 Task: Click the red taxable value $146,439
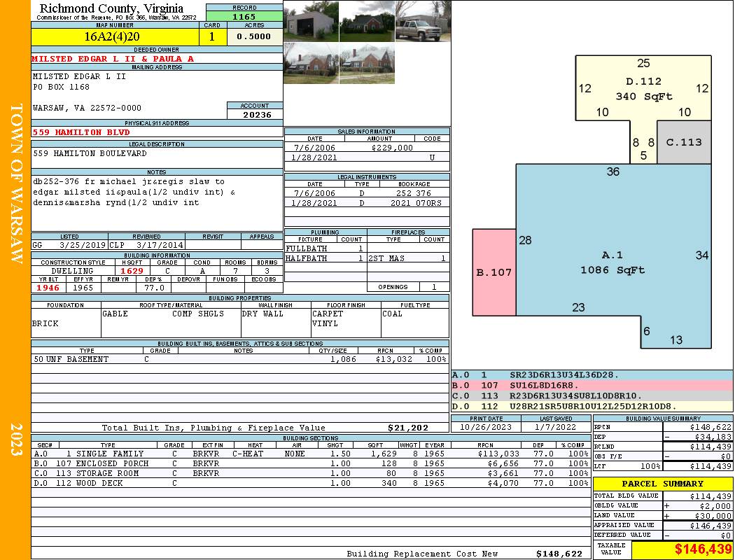pos(682,549)
